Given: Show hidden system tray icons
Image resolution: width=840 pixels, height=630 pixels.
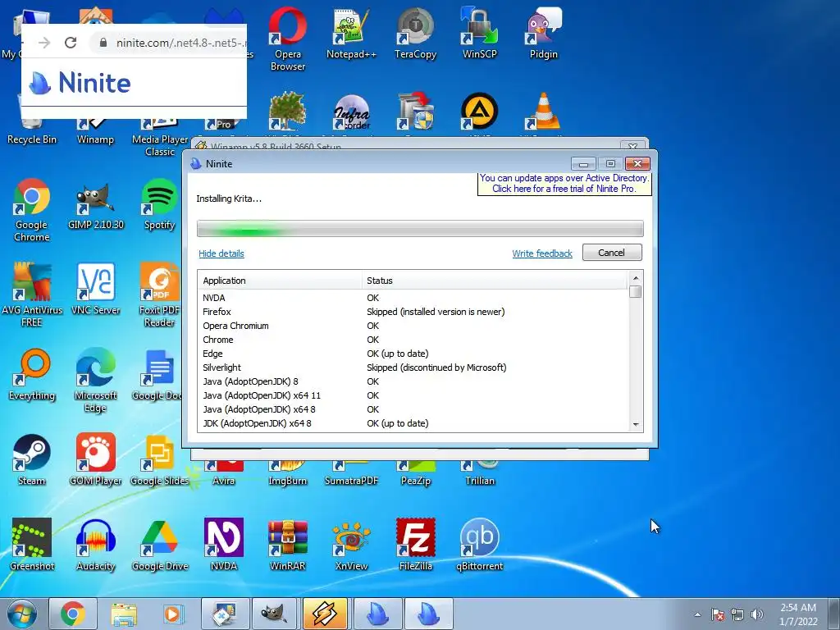Looking at the screenshot, I should [697, 614].
